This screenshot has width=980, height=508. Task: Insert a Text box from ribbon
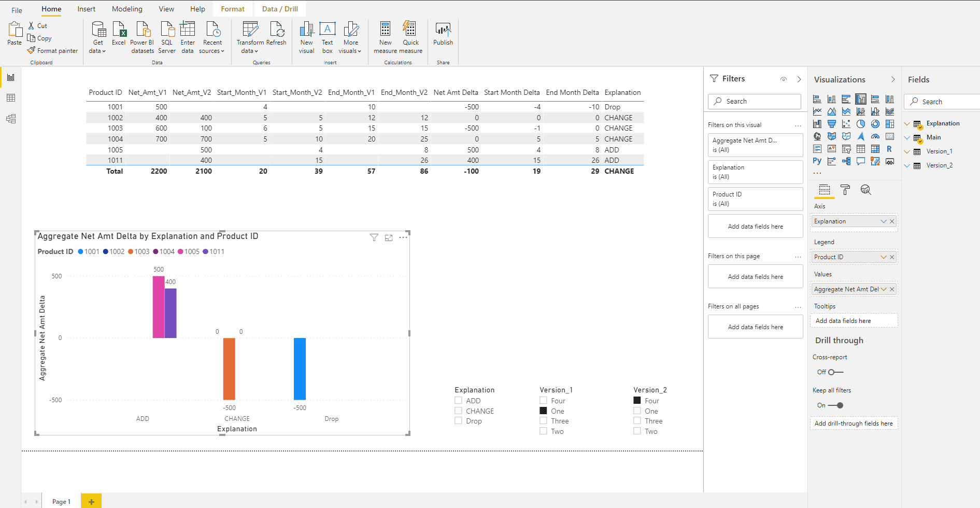[x=328, y=37]
